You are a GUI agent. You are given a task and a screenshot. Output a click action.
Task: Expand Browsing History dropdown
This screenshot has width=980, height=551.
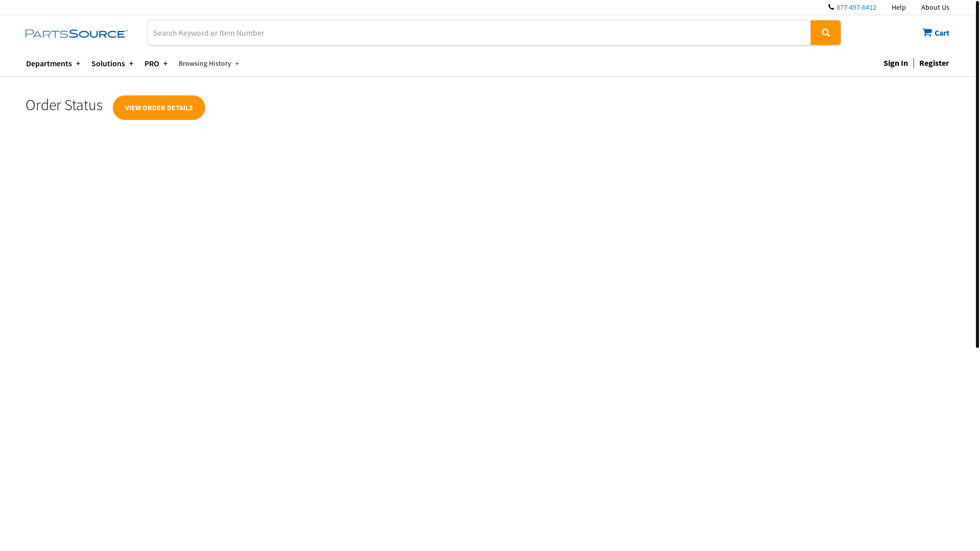(209, 63)
